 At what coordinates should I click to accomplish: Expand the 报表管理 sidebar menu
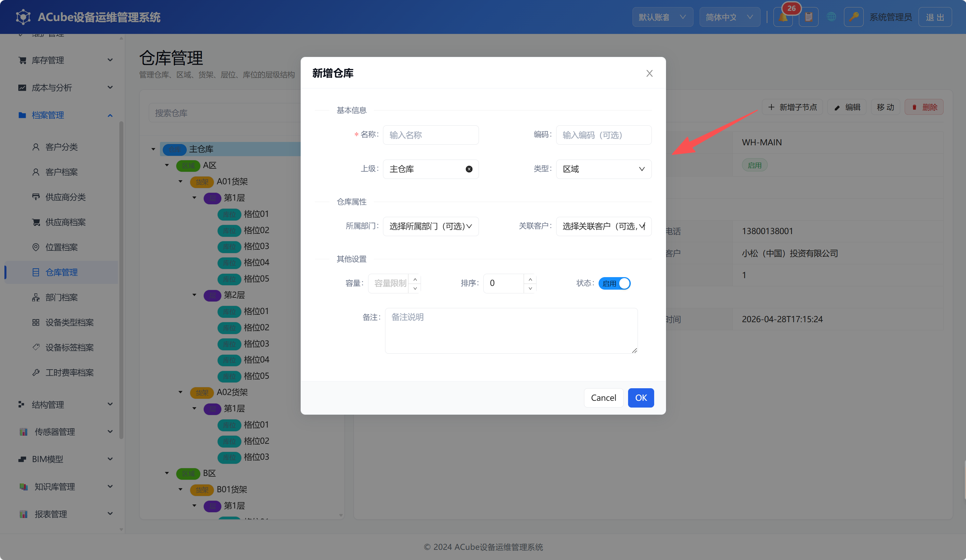tap(65, 514)
